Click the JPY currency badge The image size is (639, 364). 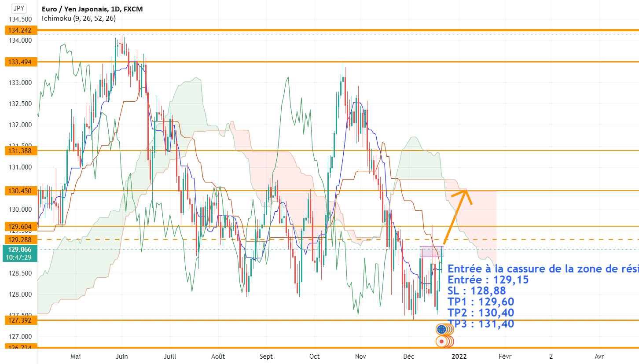point(18,8)
